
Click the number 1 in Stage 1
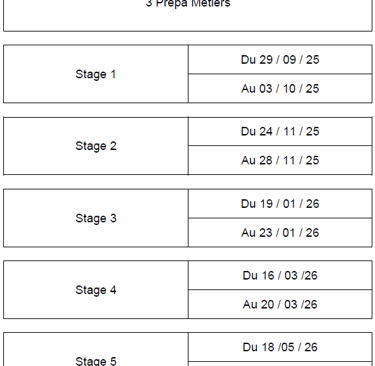point(113,74)
